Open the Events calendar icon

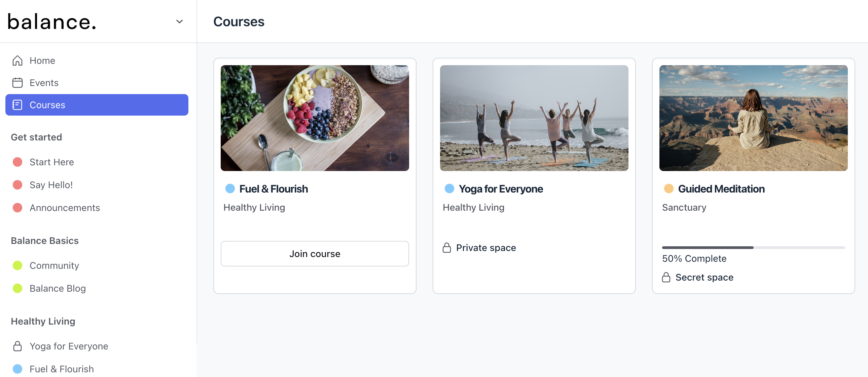(17, 82)
